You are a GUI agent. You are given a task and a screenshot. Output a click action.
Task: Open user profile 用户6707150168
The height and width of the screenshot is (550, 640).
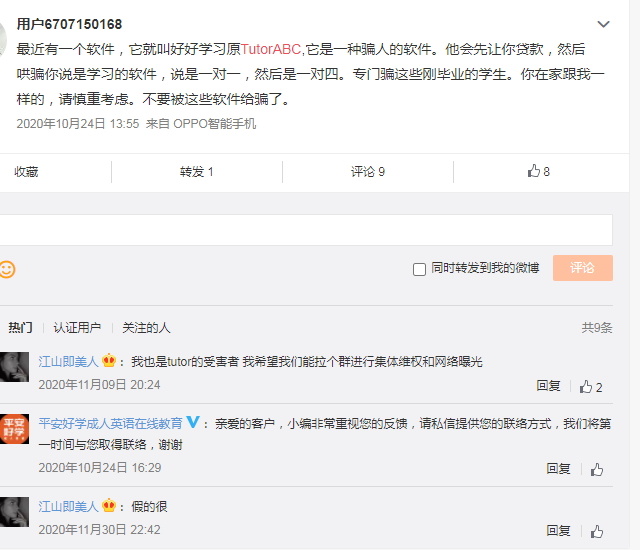click(x=69, y=24)
